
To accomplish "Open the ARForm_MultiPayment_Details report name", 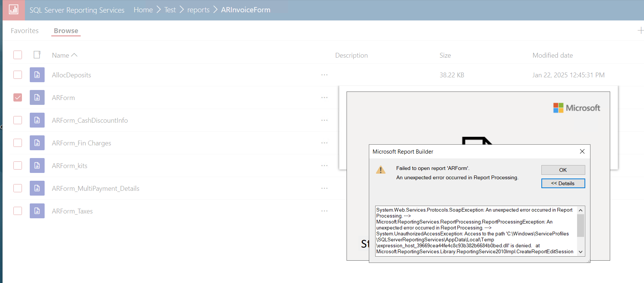I will tap(96, 188).
